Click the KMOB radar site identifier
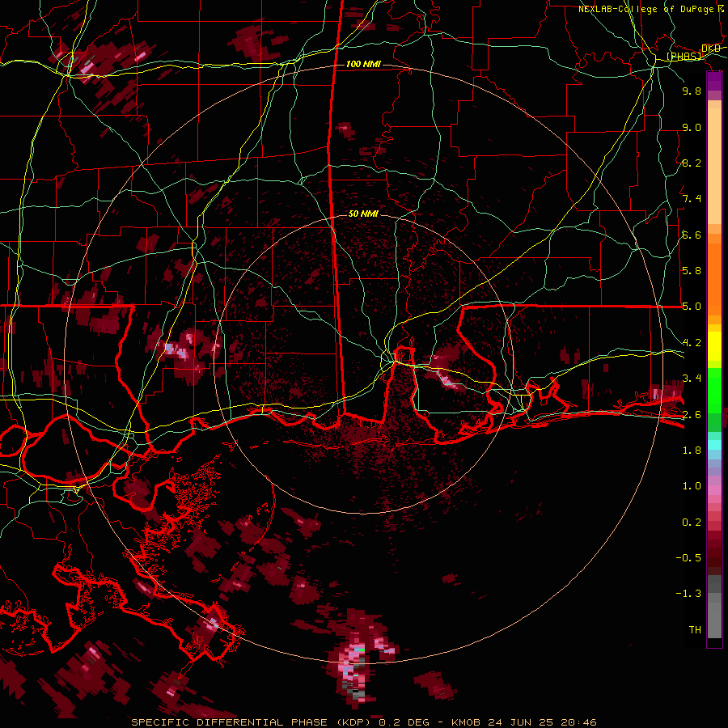Screen dimensions: 728x728 [x=466, y=722]
